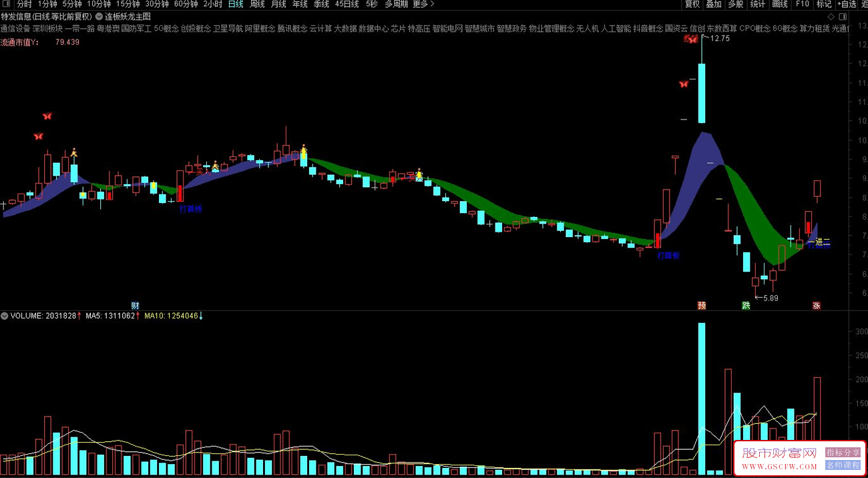
Task: Select the 5秒 period tab
Action: 371,4
